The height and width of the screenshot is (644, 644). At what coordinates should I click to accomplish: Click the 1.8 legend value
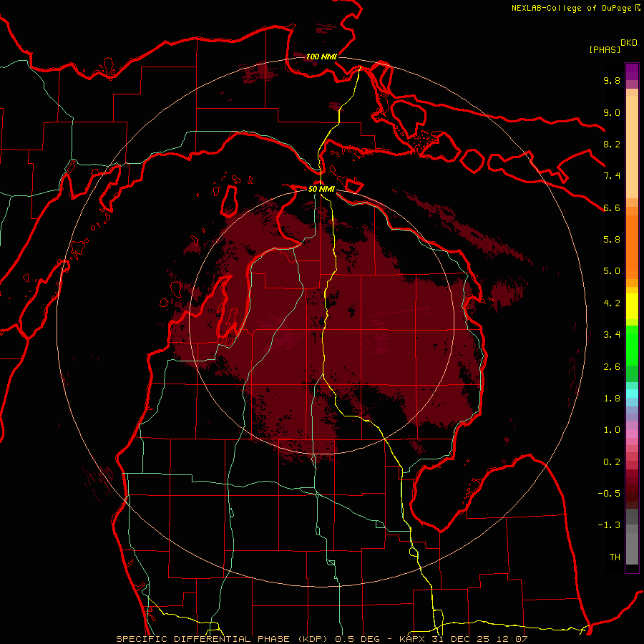pyautogui.click(x=612, y=399)
